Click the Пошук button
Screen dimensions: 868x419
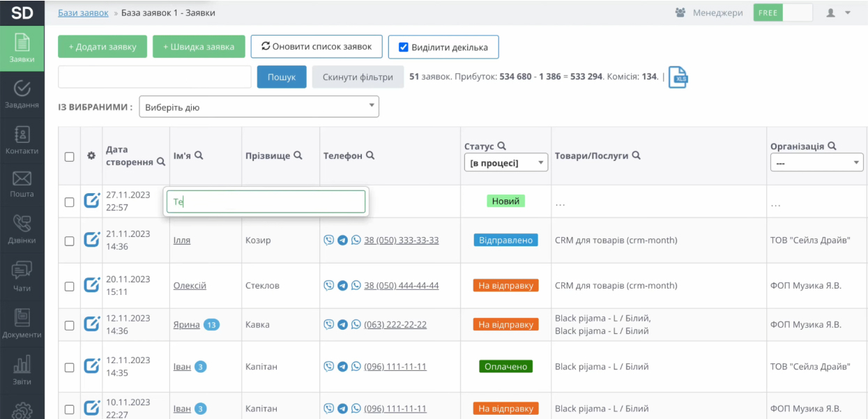point(282,77)
